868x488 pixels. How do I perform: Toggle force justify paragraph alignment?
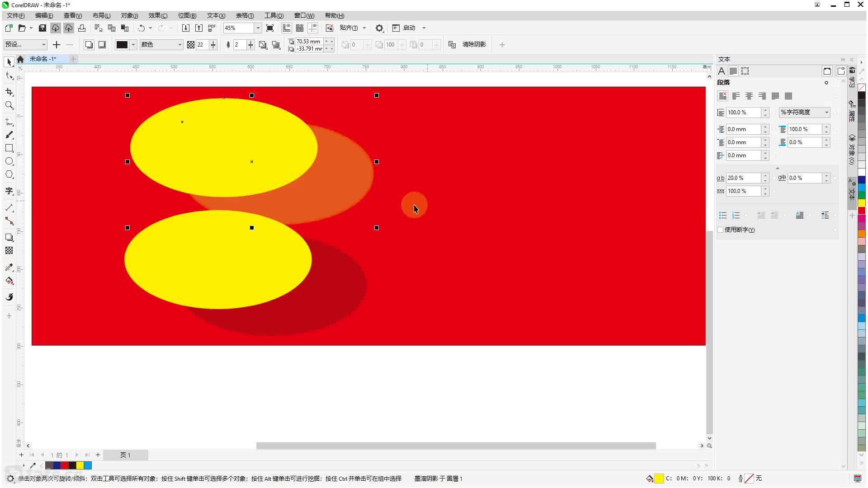(788, 96)
